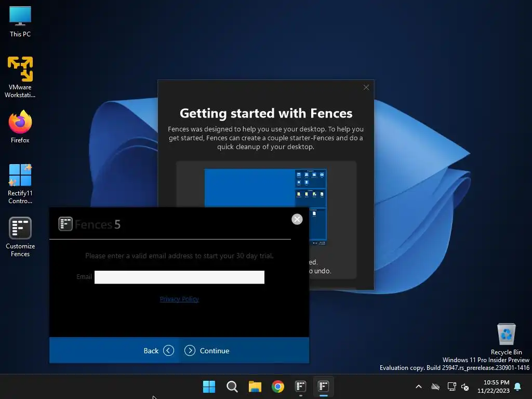Image resolution: width=532 pixels, height=399 pixels.
Task: Click the 'Getting started with Fences' heading
Action: (x=266, y=113)
